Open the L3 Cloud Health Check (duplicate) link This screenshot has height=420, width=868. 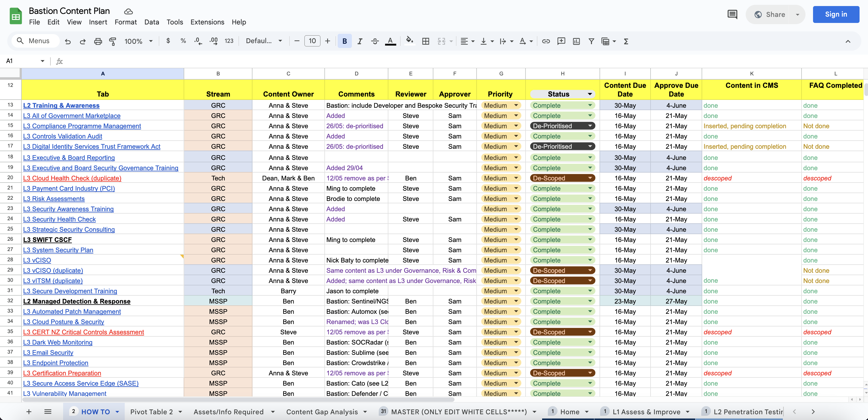[x=72, y=178]
